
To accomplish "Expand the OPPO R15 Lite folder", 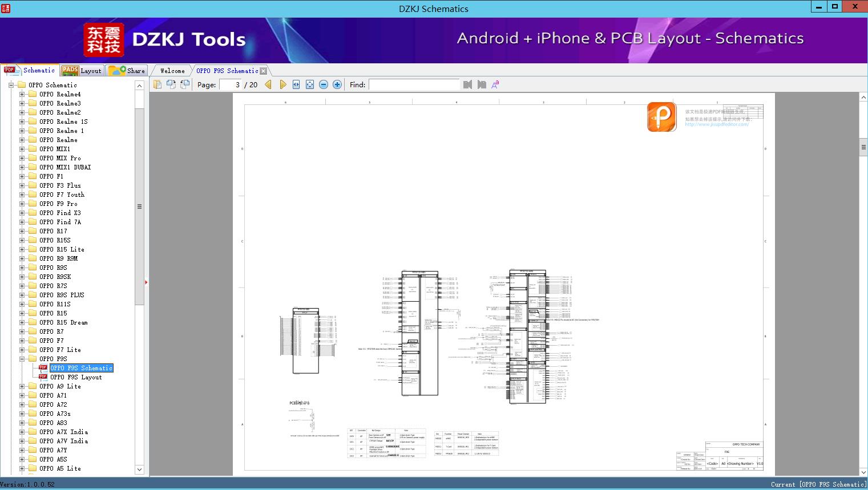I will (x=22, y=249).
